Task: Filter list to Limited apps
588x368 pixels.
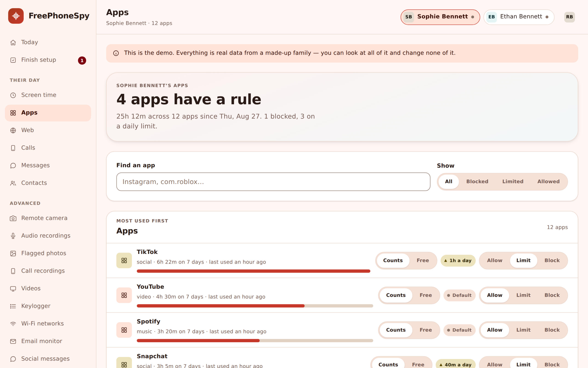Action: [513, 181]
